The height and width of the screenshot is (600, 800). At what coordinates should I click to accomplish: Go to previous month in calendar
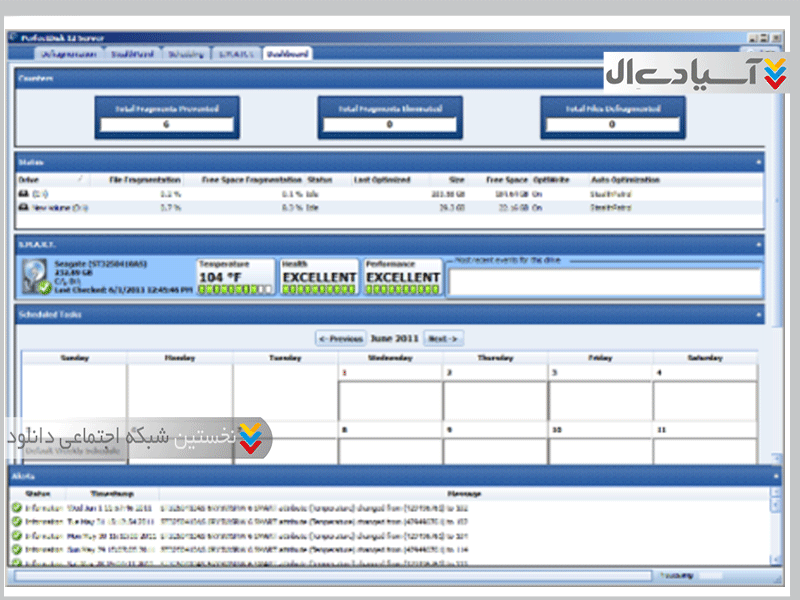[340, 339]
